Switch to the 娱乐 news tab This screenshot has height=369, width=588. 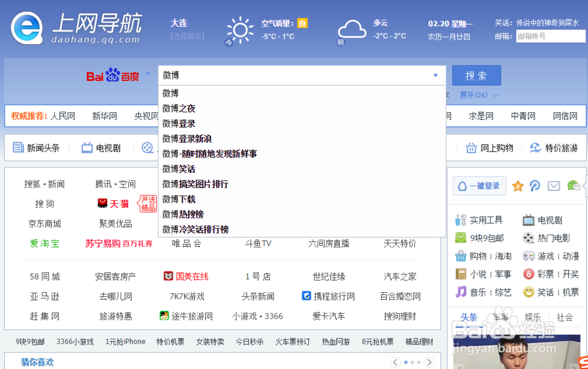(533, 317)
